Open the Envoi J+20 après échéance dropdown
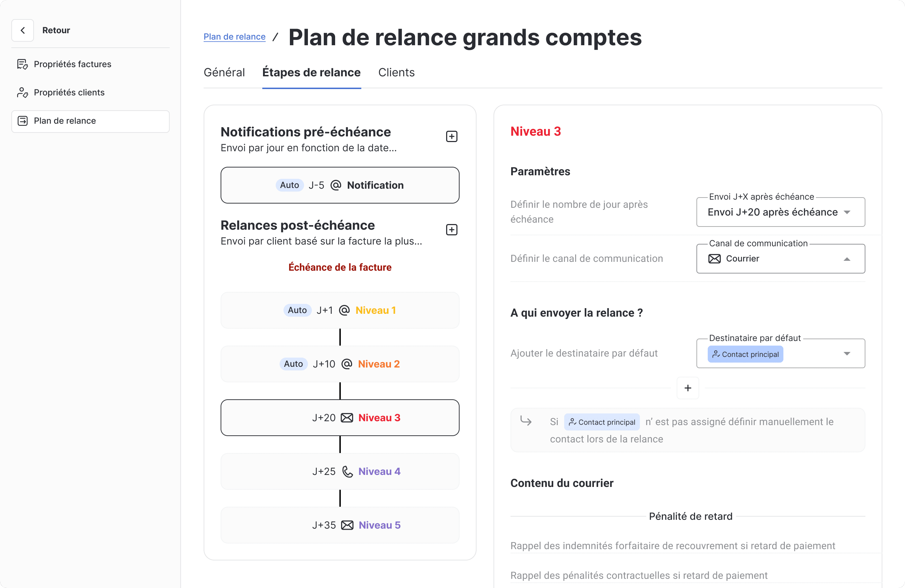 (846, 212)
